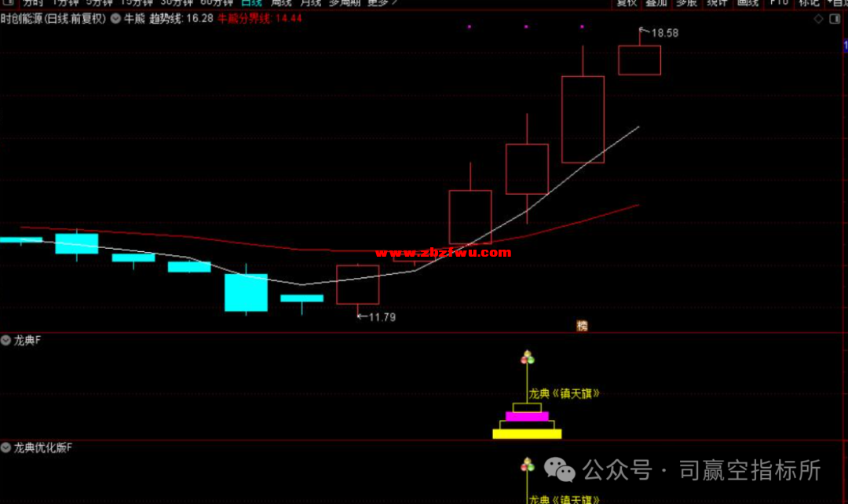Collapse the 龙典F indicator panel chevron
This screenshot has height=504, width=848.
[5, 340]
